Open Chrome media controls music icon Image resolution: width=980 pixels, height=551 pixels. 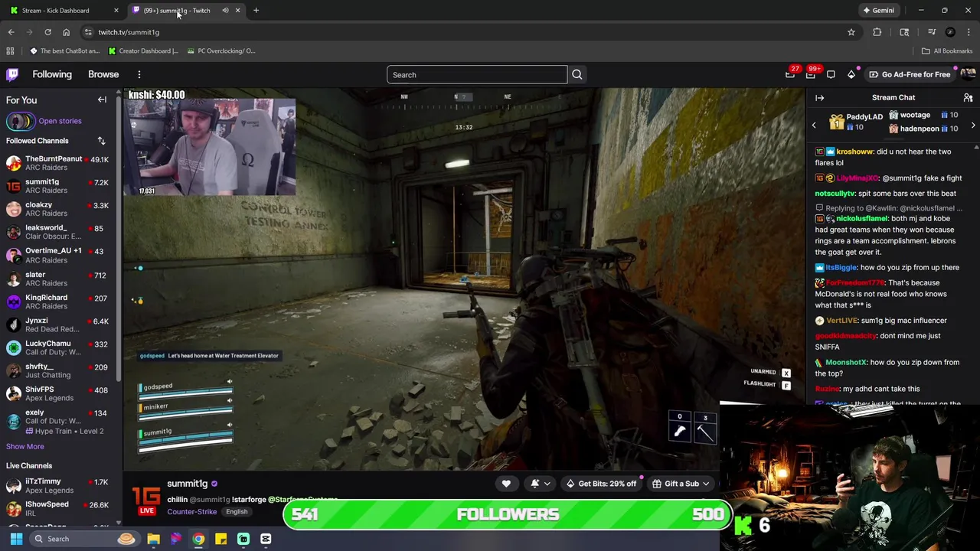point(932,32)
